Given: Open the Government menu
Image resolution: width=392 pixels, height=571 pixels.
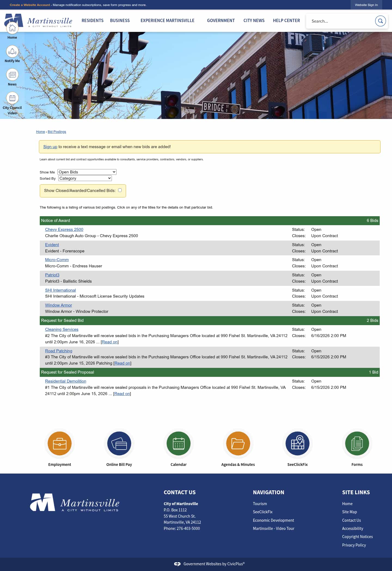Looking at the screenshot, I should [x=221, y=20].
